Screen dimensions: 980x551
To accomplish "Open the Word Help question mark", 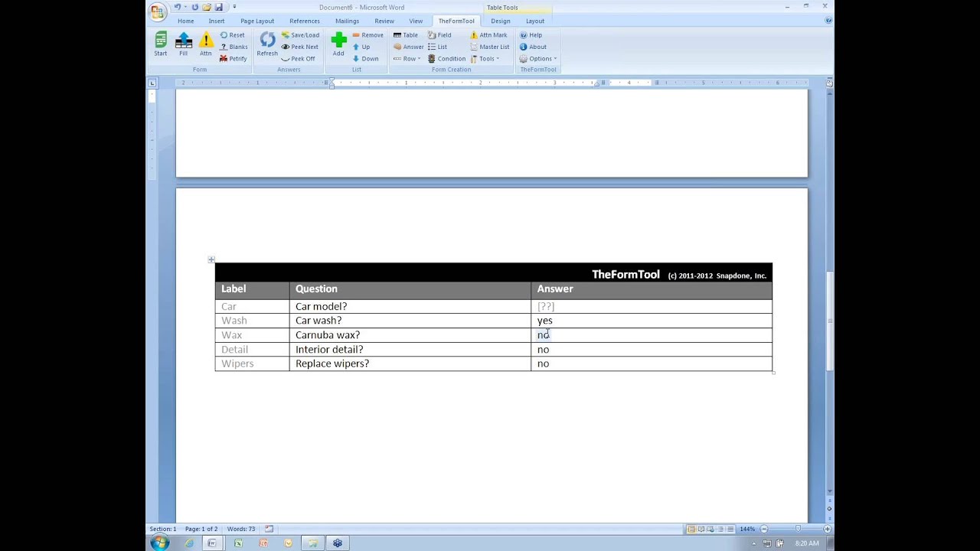I will tap(828, 21).
